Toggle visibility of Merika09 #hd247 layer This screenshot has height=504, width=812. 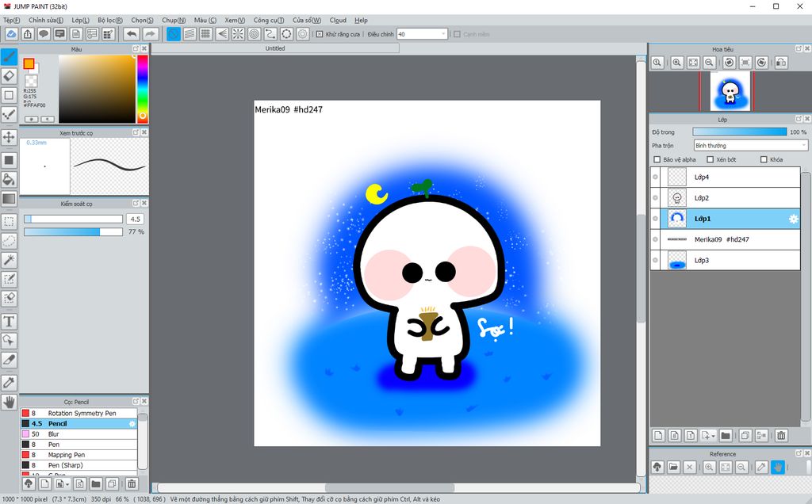pyautogui.click(x=655, y=239)
